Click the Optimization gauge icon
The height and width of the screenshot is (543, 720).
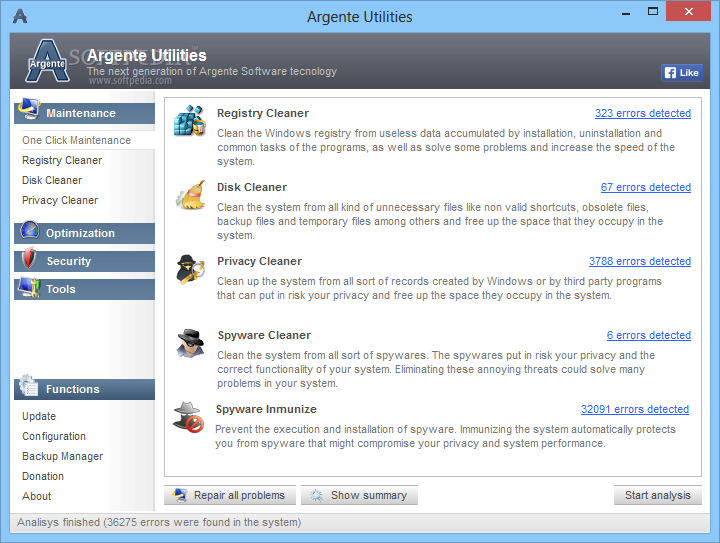pos(30,230)
